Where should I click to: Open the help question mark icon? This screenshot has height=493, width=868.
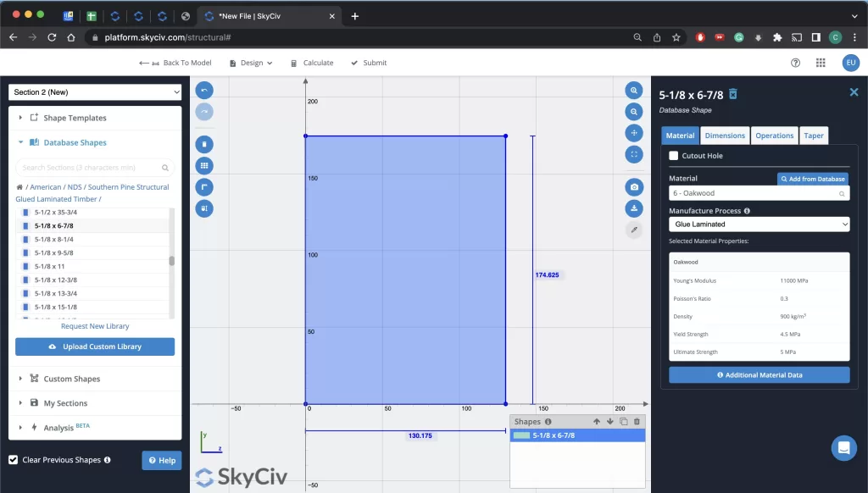point(795,63)
